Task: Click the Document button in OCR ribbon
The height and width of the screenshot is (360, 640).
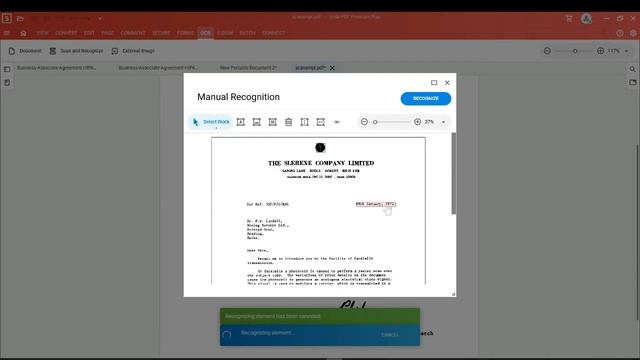Action: [25, 51]
